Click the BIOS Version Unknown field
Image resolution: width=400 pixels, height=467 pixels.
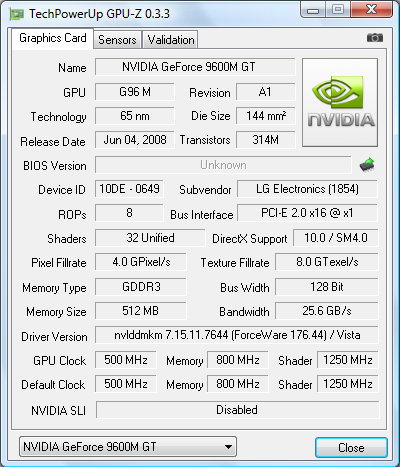[223, 165]
